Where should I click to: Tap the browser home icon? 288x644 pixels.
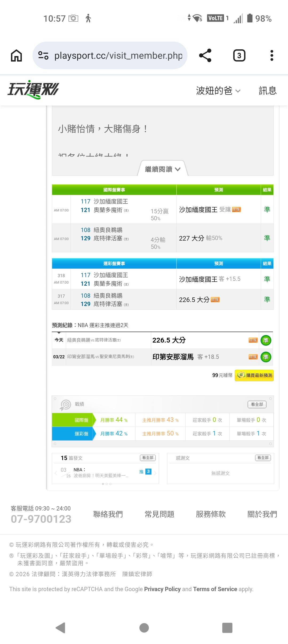[x=16, y=56]
